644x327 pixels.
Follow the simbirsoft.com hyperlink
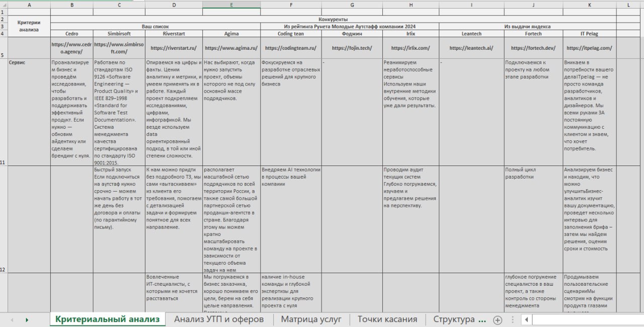(119, 48)
